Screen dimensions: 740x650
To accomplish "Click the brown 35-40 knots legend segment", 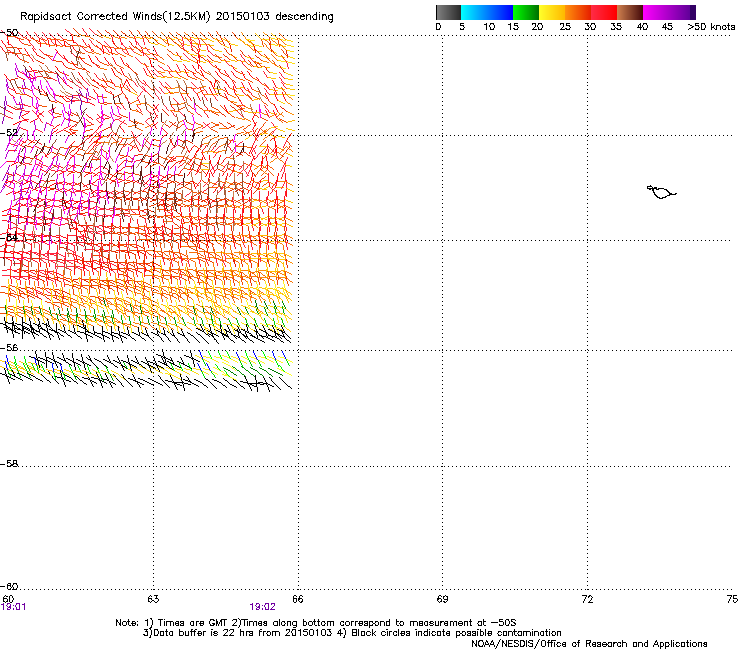I will 630,12.
